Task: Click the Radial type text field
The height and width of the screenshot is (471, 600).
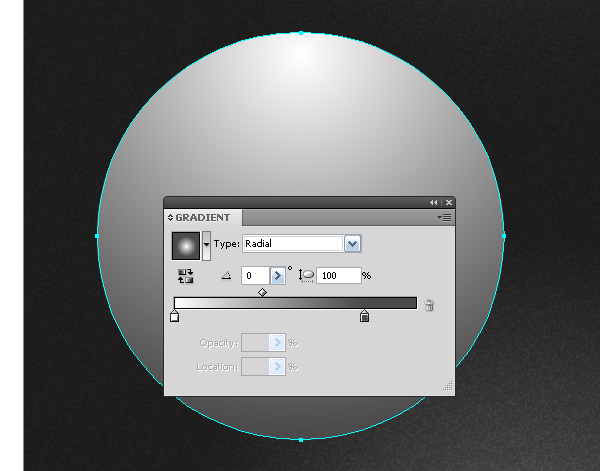Action: [293, 244]
